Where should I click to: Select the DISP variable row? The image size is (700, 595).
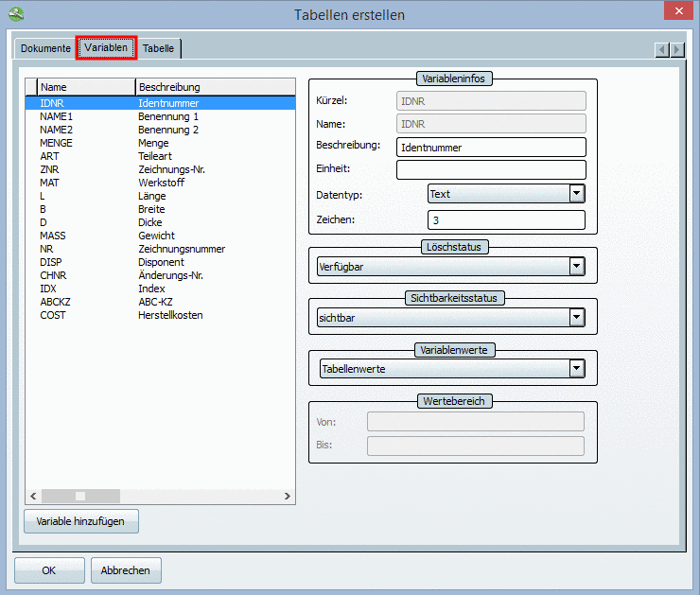160,262
